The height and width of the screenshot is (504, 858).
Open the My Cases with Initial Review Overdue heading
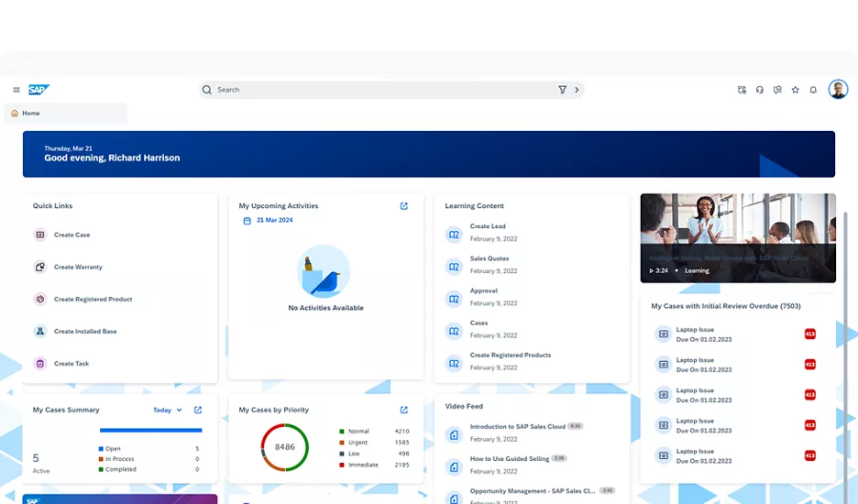tap(726, 306)
